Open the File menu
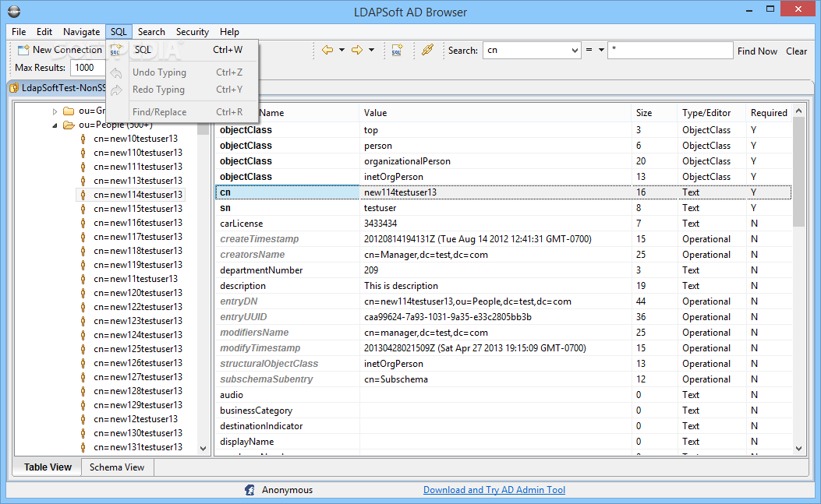821x504 pixels. point(19,32)
